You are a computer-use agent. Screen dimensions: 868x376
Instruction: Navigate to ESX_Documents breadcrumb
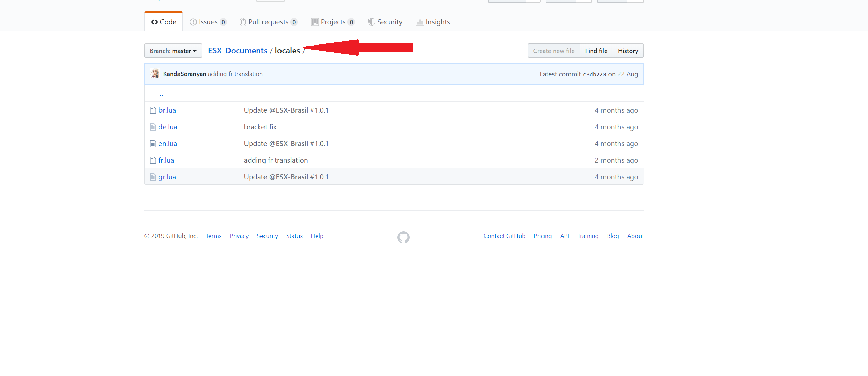coord(237,50)
